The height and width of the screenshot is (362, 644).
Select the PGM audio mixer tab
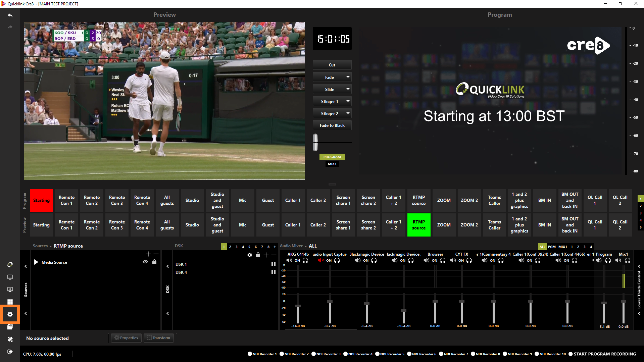(x=552, y=247)
